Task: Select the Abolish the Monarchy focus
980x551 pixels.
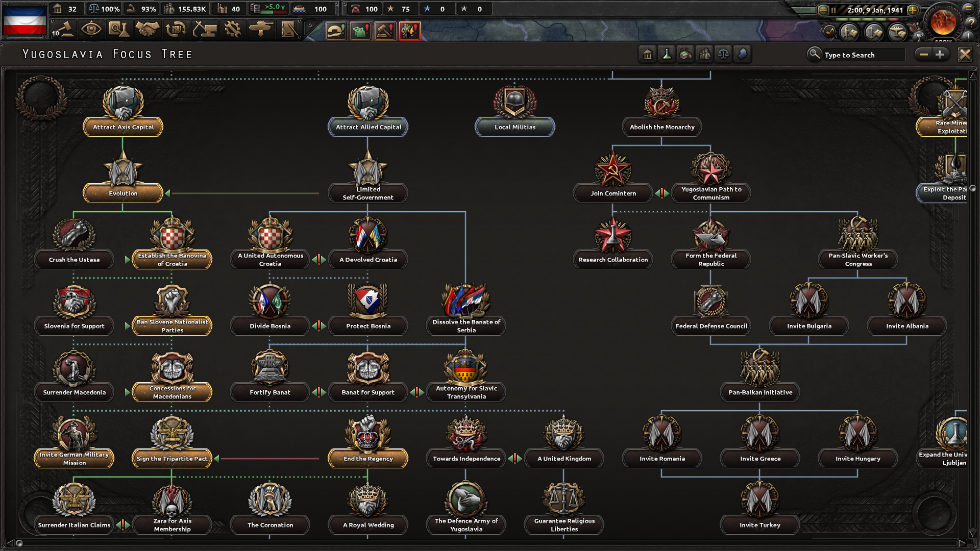Action: tap(661, 127)
